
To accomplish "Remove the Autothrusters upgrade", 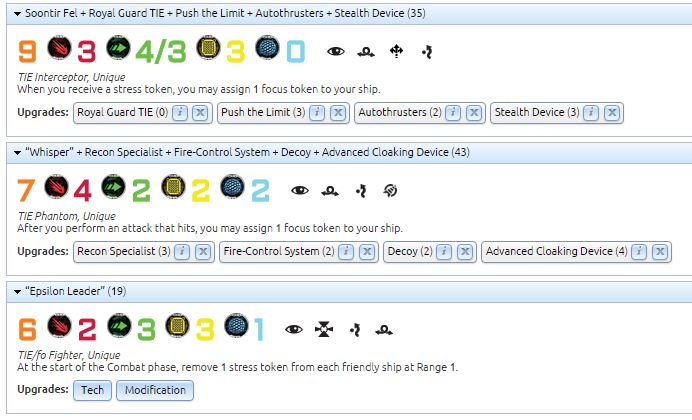I will tap(474, 113).
